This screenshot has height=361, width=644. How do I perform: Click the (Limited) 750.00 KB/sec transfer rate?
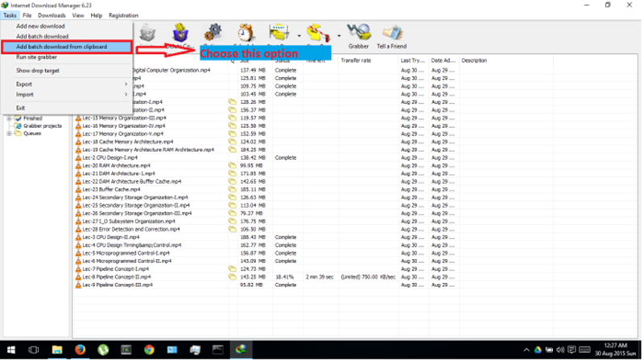(x=368, y=277)
